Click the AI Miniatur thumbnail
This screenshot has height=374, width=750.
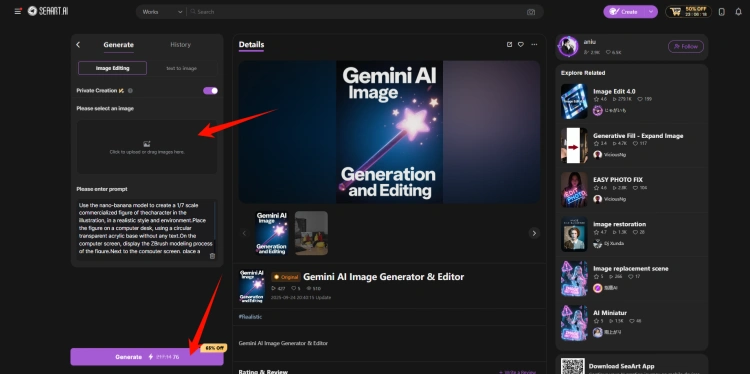click(x=574, y=323)
